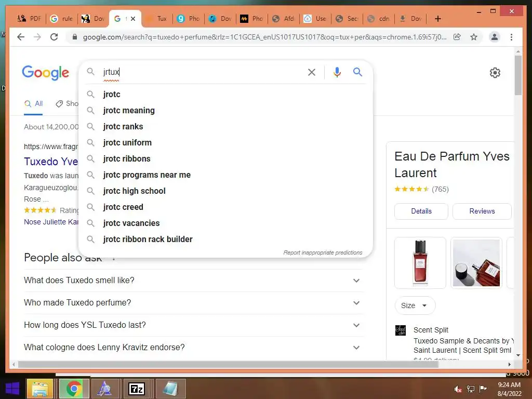
Task: Open the Size dropdown in product panel
Action: (415, 305)
